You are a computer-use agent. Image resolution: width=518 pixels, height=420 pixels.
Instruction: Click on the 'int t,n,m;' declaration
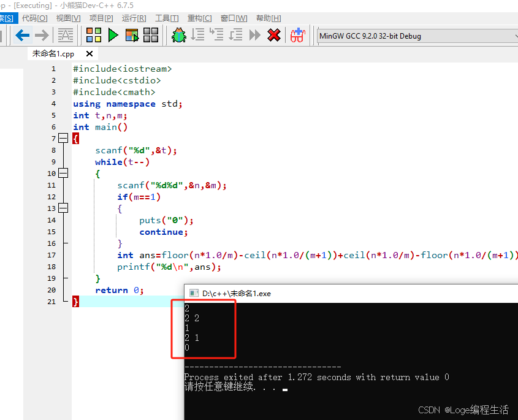(100, 115)
